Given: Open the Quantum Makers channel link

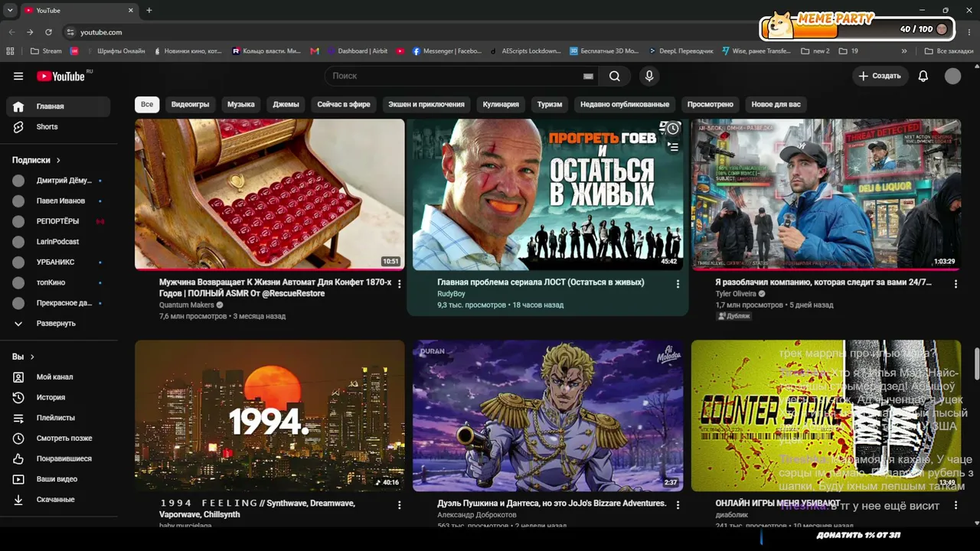Looking at the screenshot, I should coord(187,305).
